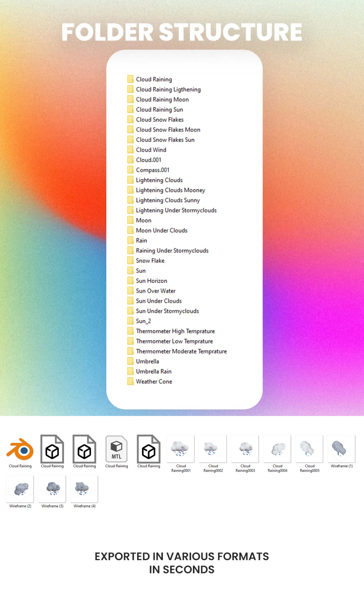The height and width of the screenshot is (598, 364).
Task: Open the Lightening Clouds Mooney folder
Action: pyautogui.click(x=170, y=190)
